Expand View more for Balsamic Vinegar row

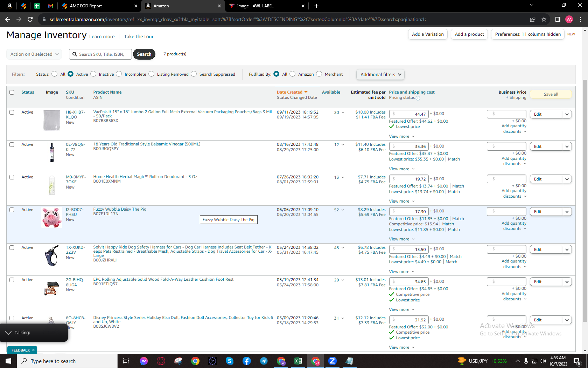pos(402,169)
